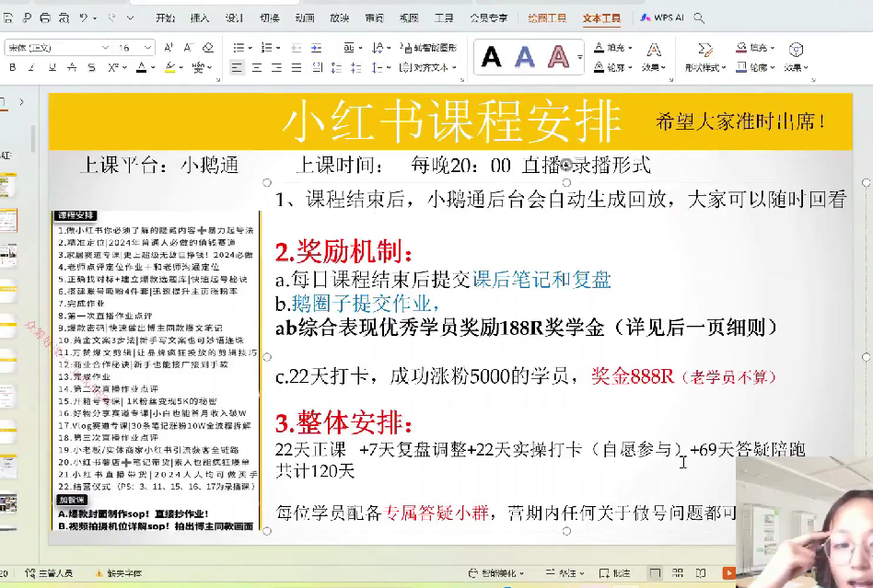Viewport: 873px width, 588px height.
Task: Open the font name dropdown
Action: pyautogui.click(x=105, y=48)
